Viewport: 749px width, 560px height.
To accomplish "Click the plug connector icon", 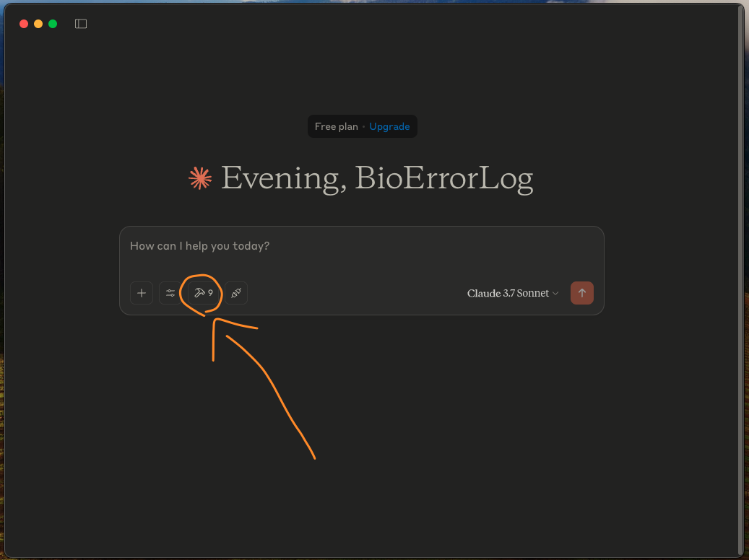I will tap(236, 293).
